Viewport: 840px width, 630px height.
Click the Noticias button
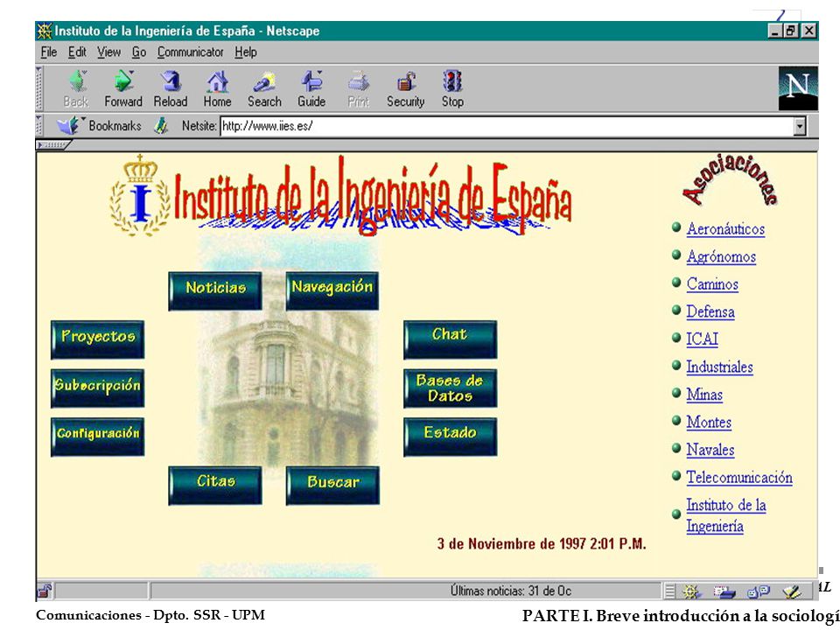[x=215, y=290]
